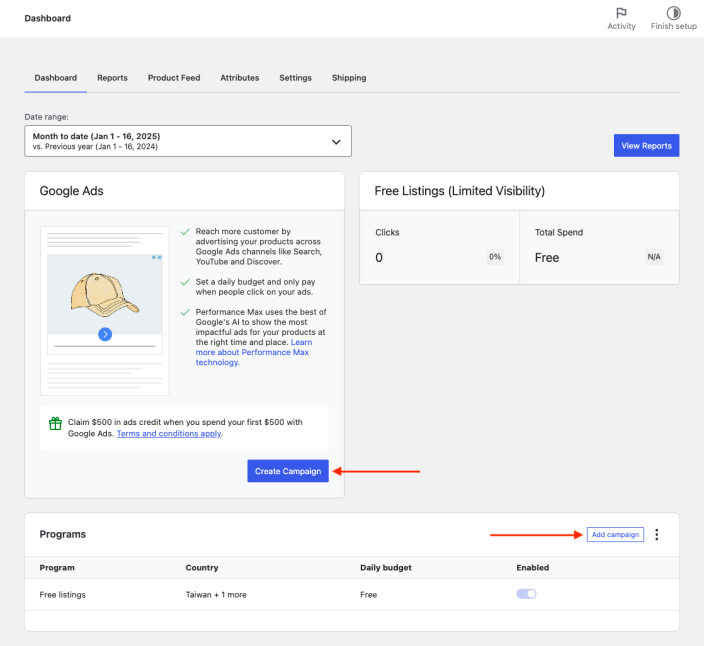Image resolution: width=704 pixels, height=646 pixels.
Task: Go to the Attributes tab
Action: 240,78
